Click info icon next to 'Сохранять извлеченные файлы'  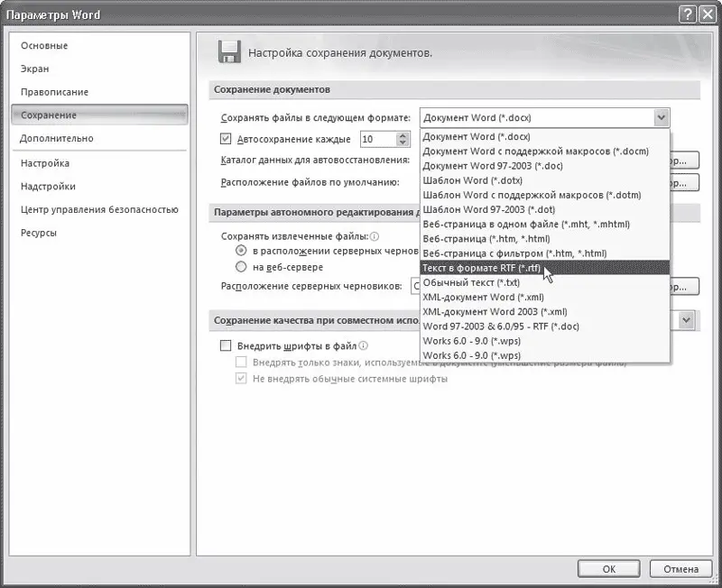(x=375, y=235)
